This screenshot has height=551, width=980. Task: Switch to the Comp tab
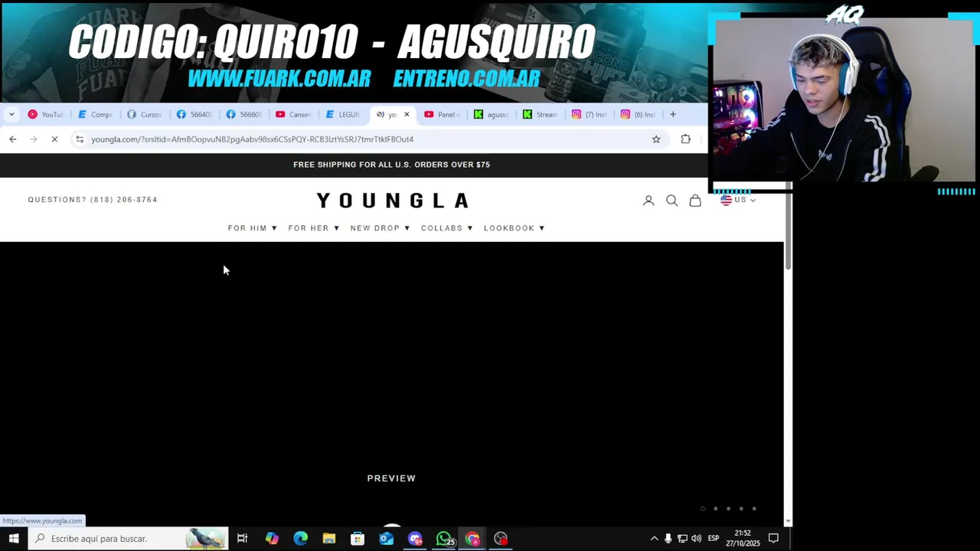95,115
